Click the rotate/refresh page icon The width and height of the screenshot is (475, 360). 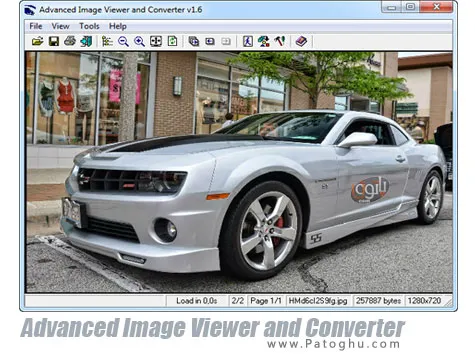pyautogui.click(x=172, y=41)
